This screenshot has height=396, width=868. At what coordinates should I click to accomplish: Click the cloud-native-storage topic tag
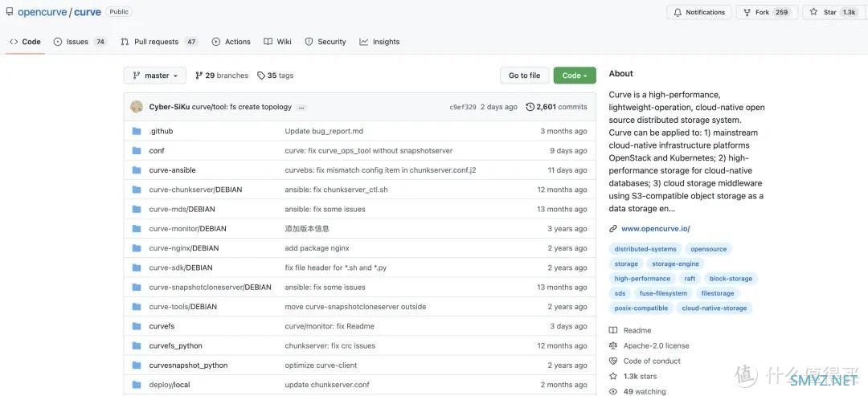click(x=714, y=308)
